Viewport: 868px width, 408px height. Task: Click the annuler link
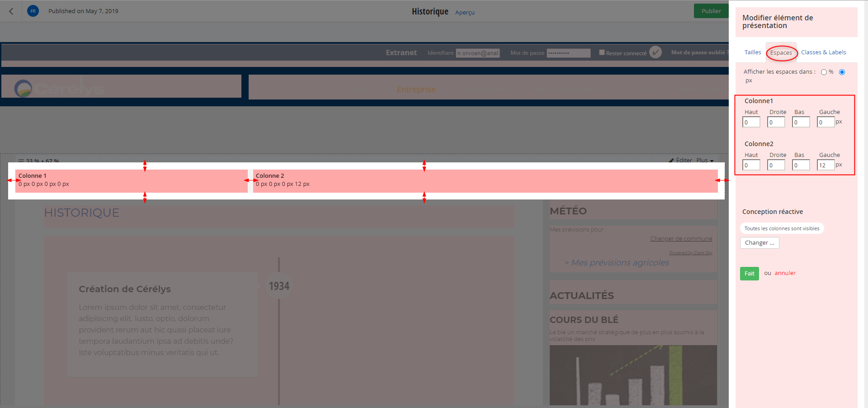click(785, 273)
